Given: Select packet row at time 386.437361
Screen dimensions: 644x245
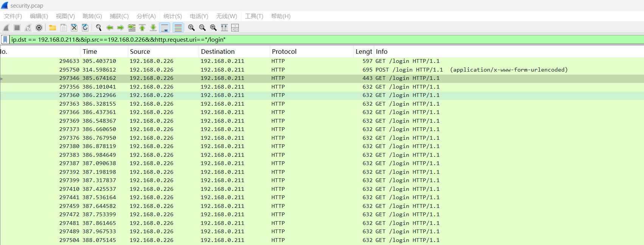Looking at the screenshot, I should click(322, 112).
